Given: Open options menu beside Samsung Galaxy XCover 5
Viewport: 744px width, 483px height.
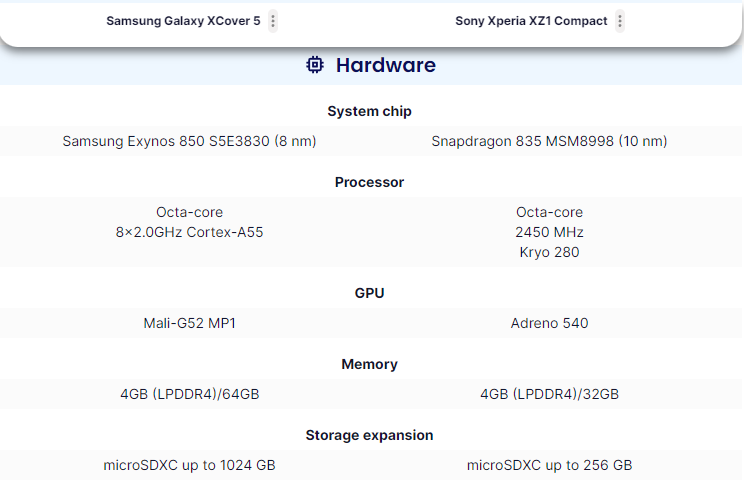Looking at the screenshot, I should click(x=273, y=21).
